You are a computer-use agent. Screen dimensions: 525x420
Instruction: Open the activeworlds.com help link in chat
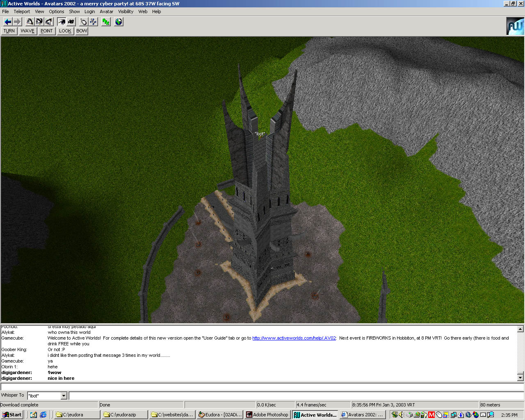(x=294, y=338)
